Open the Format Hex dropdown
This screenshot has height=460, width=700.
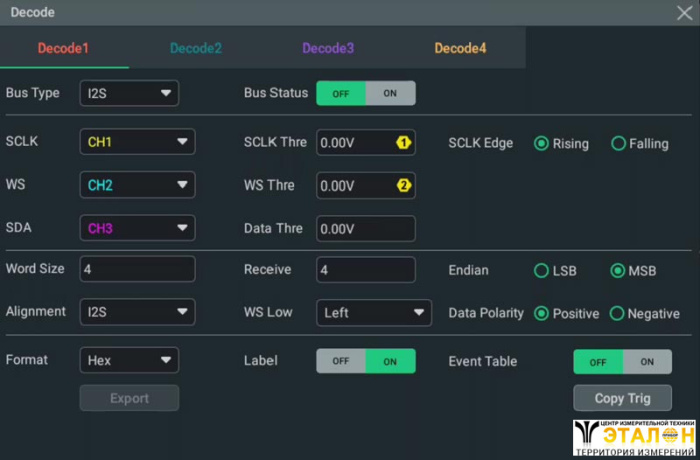129,360
